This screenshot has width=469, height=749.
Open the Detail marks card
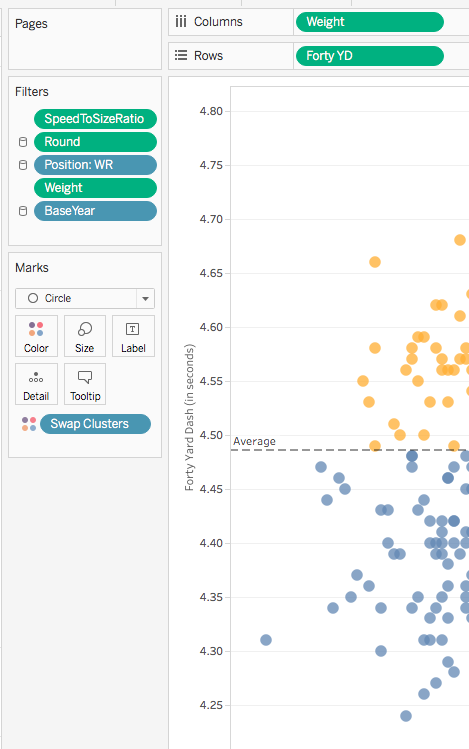click(36, 384)
